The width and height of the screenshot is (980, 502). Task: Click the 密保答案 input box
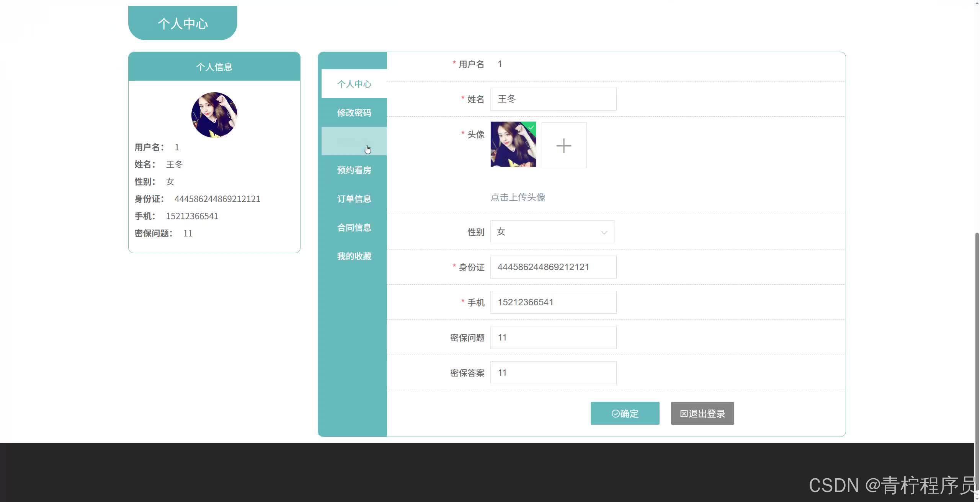553,373
